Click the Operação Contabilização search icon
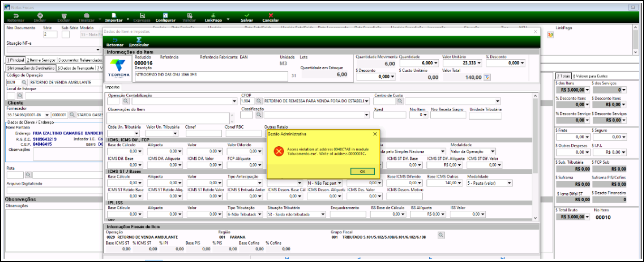Screen dimensions: 644x262 pyautogui.click(x=126, y=101)
